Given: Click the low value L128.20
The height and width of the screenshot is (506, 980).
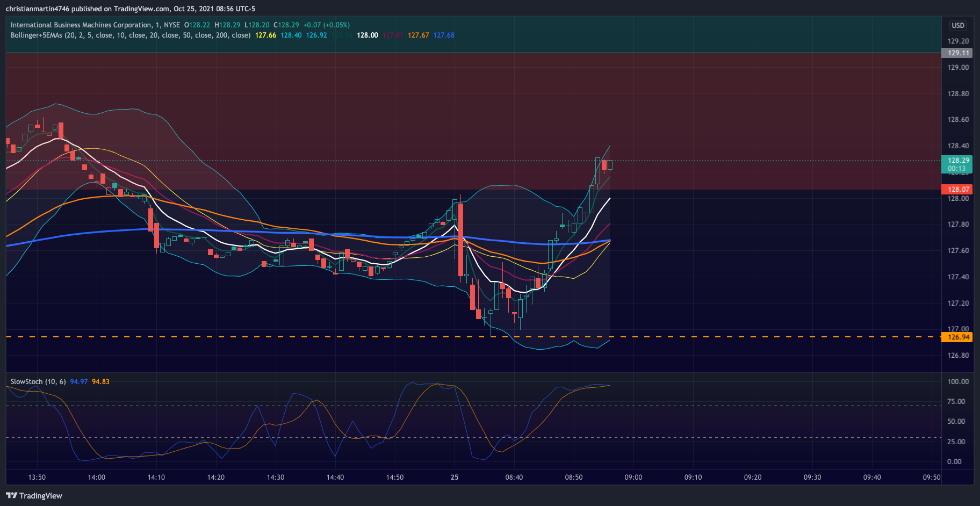Looking at the screenshot, I should pyautogui.click(x=257, y=25).
